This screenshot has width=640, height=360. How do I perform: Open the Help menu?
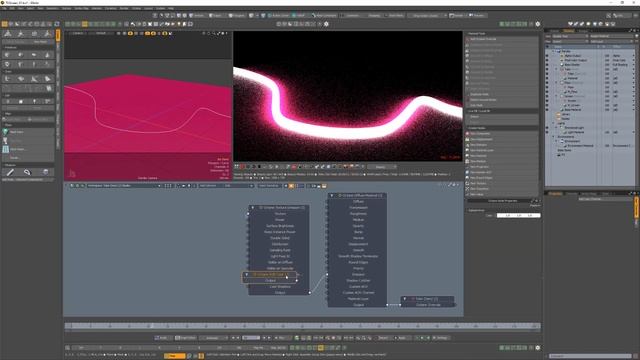171,8
